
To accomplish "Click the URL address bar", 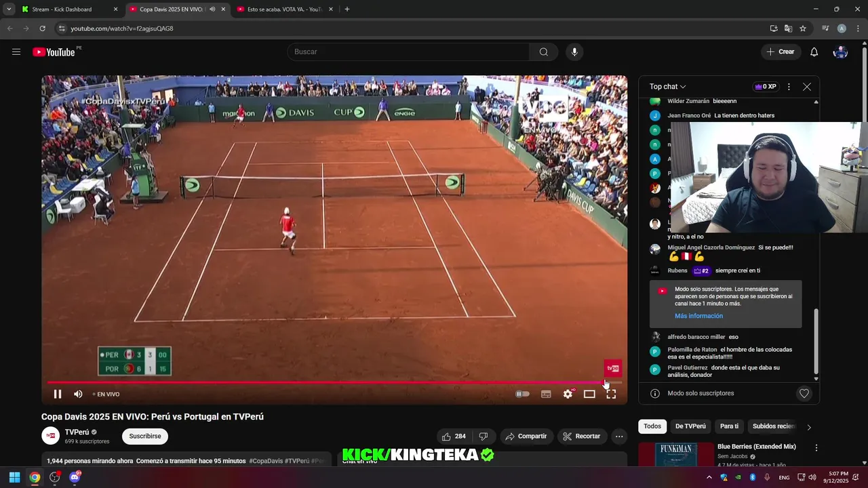I will pos(407,28).
